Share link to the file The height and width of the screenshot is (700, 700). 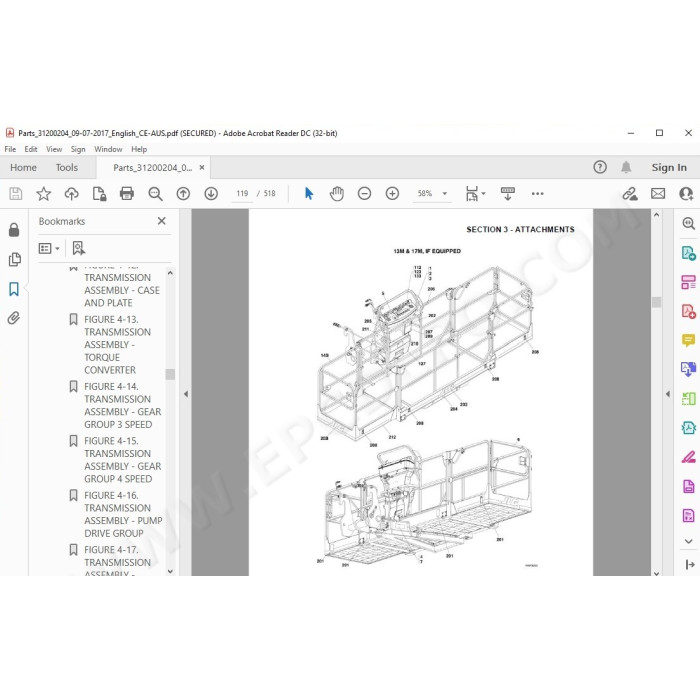click(x=630, y=194)
